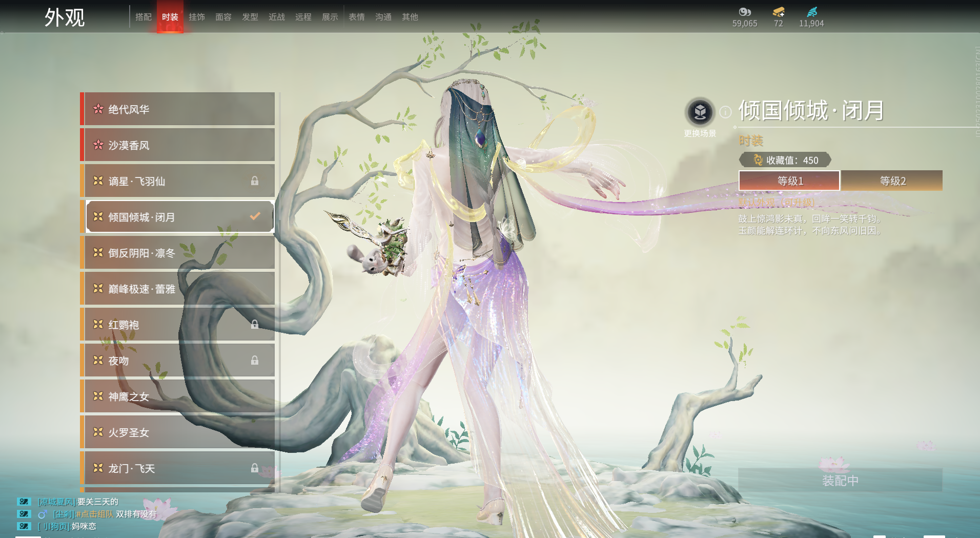The height and width of the screenshot is (538, 980).
Task: Click the gold ticket currency icon
Action: pyautogui.click(x=778, y=12)
